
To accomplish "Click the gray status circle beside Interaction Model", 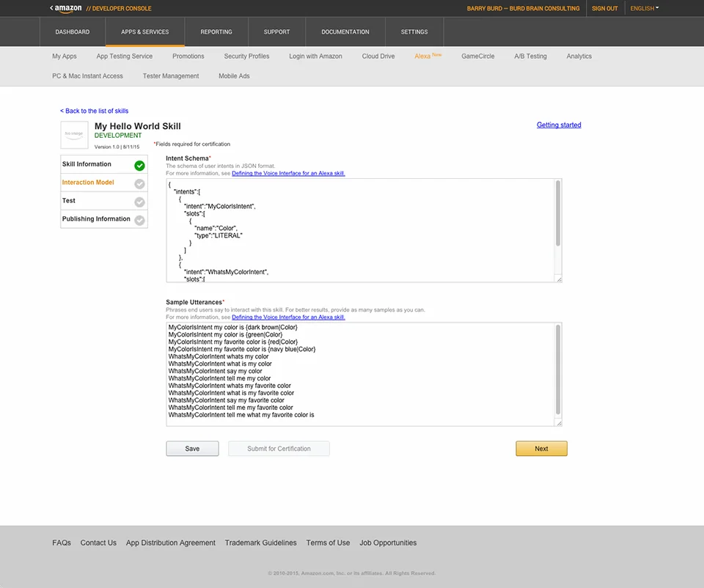I will pos(139,183).
